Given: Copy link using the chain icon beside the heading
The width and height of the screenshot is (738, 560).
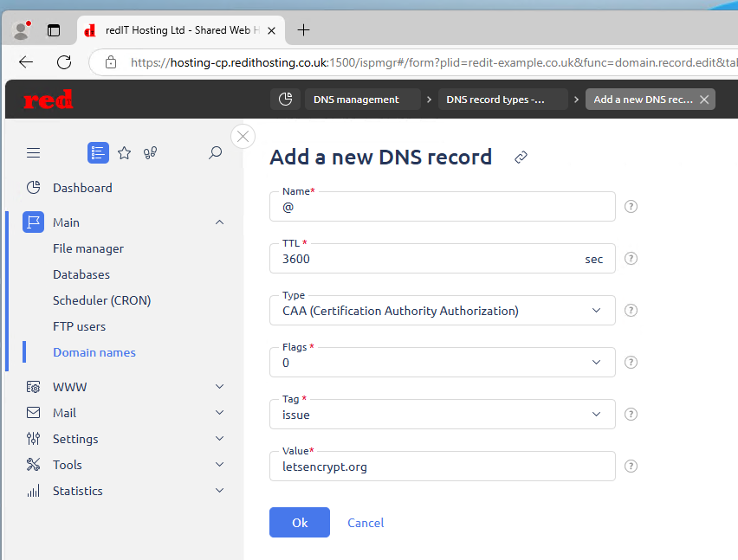Looking at the screenshot, I should point(521,158).
